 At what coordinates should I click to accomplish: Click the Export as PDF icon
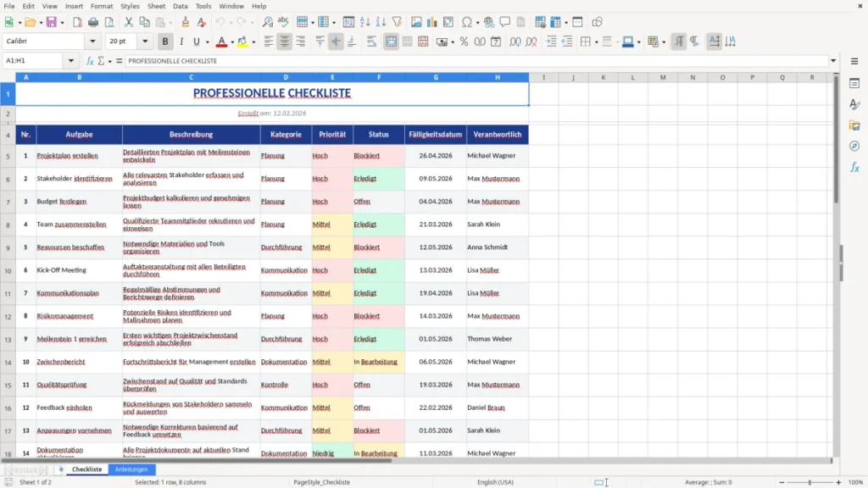pos(77,22)
